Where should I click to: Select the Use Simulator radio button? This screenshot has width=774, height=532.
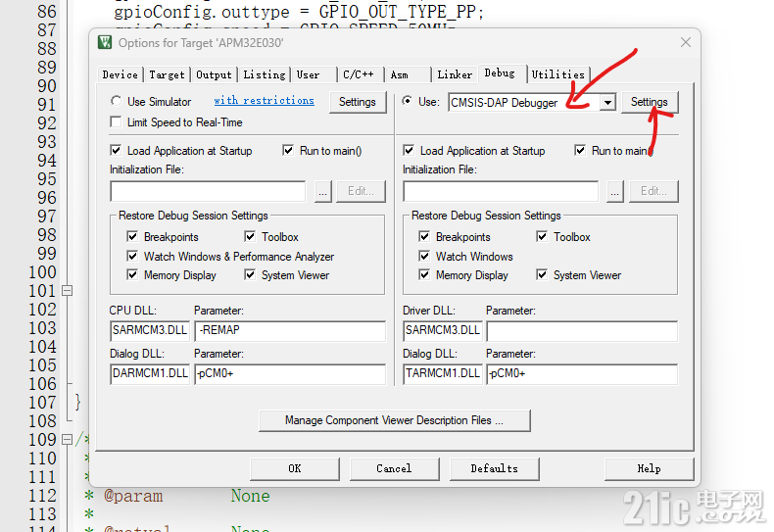pyautogui.click(x=116, y=101)
